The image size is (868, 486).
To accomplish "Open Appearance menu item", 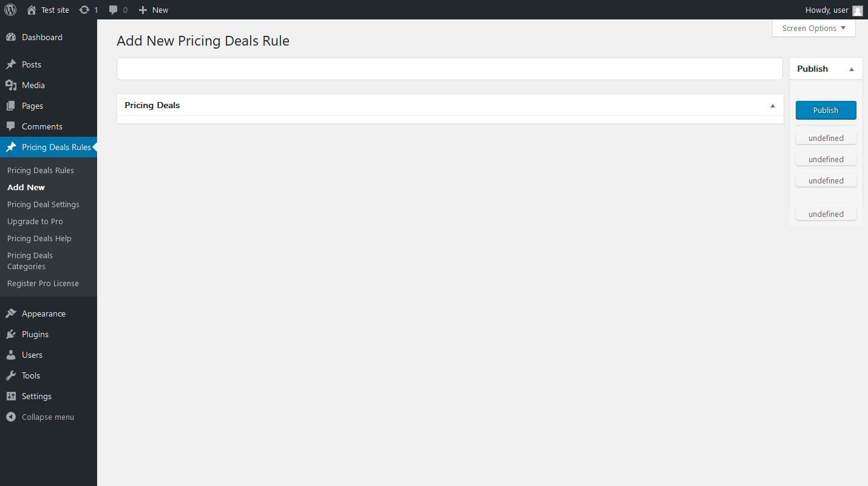I will coord(49,313).
